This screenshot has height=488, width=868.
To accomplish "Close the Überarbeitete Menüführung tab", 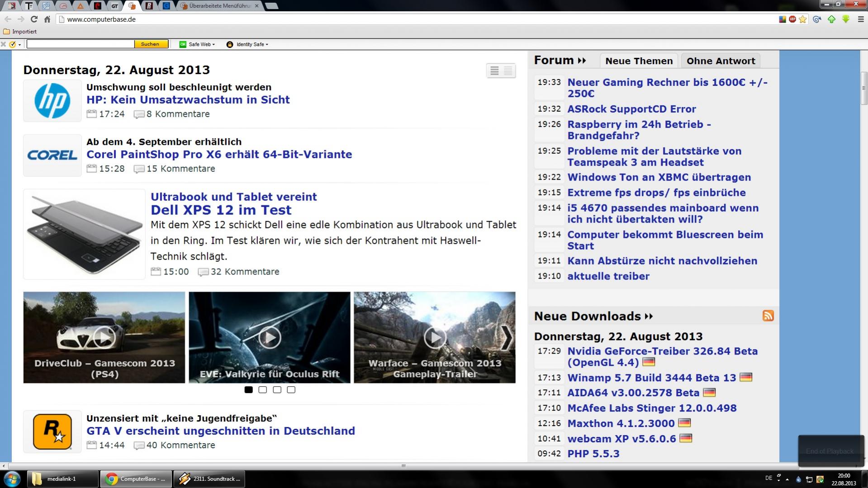I will coord(257,6).
